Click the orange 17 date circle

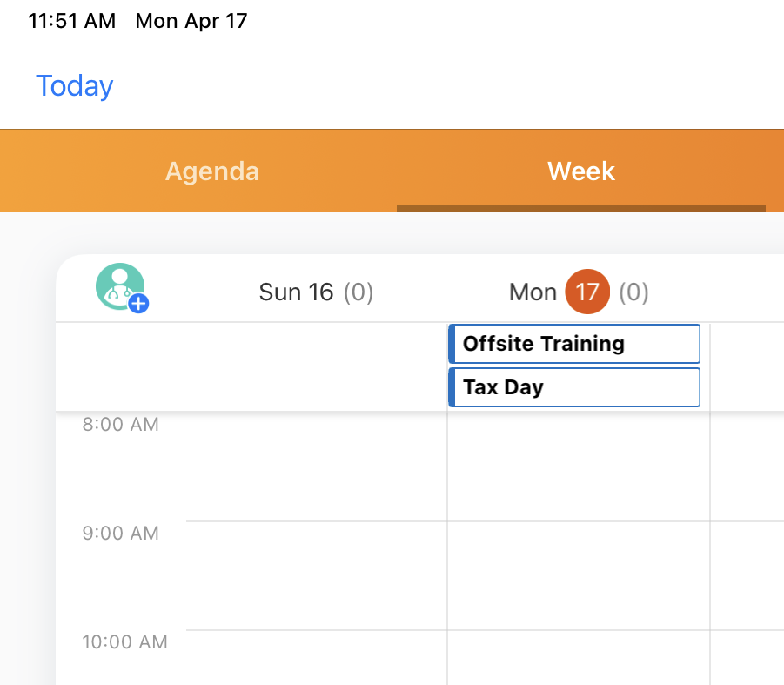point(587,292)
